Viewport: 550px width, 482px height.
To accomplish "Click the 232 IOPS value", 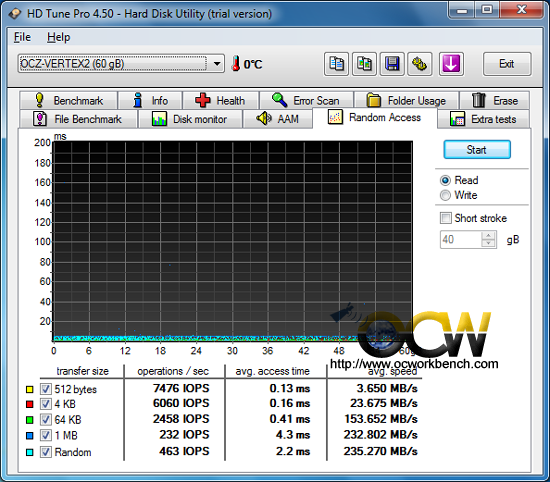I will point(185,435).
